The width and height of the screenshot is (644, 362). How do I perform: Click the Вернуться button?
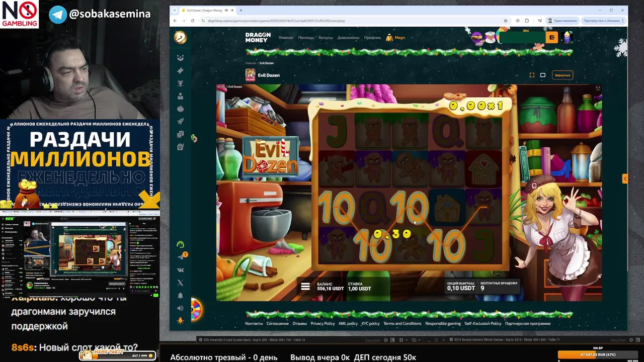pyautogui.click(x=562, y=75)
